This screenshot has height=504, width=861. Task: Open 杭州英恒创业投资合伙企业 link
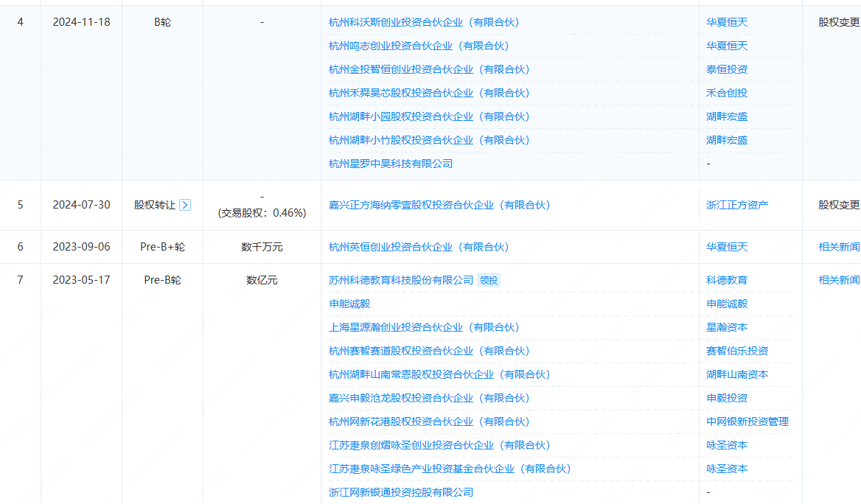click(x=419, y=247)
